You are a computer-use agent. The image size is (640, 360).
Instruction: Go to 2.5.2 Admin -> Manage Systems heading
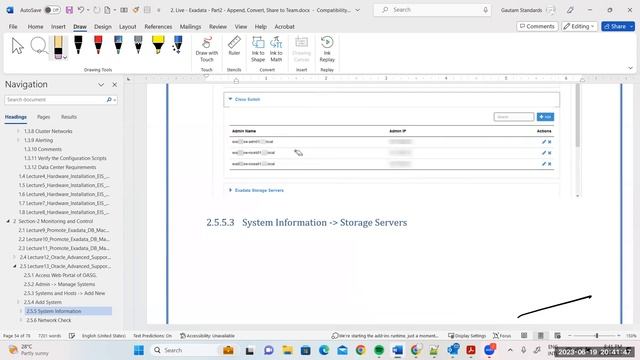pyautogui.click(x=59, y=284)
